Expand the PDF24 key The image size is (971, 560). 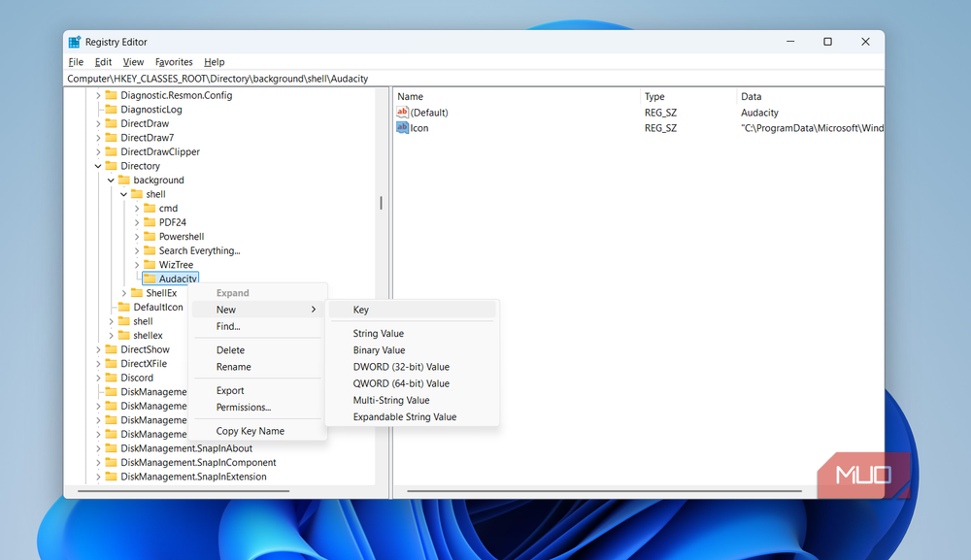137,222
